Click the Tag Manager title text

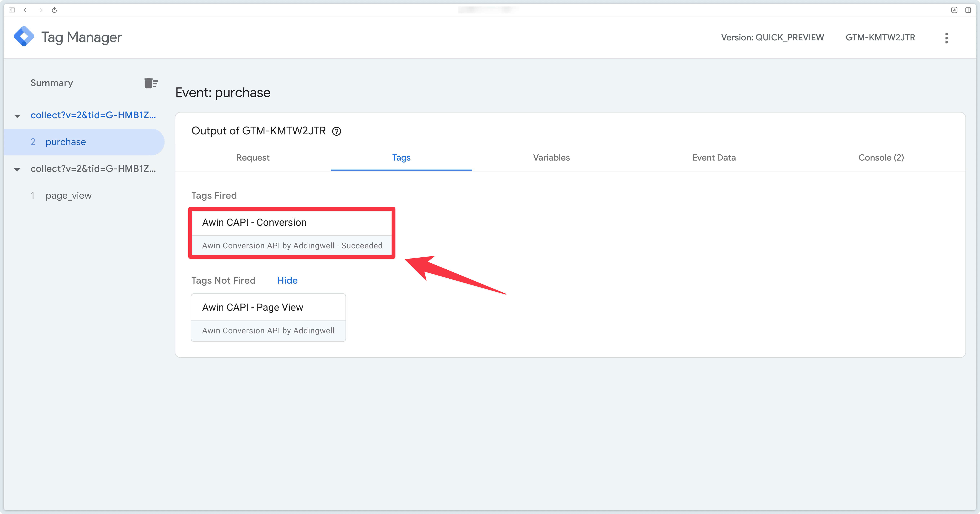pos(81,37)
